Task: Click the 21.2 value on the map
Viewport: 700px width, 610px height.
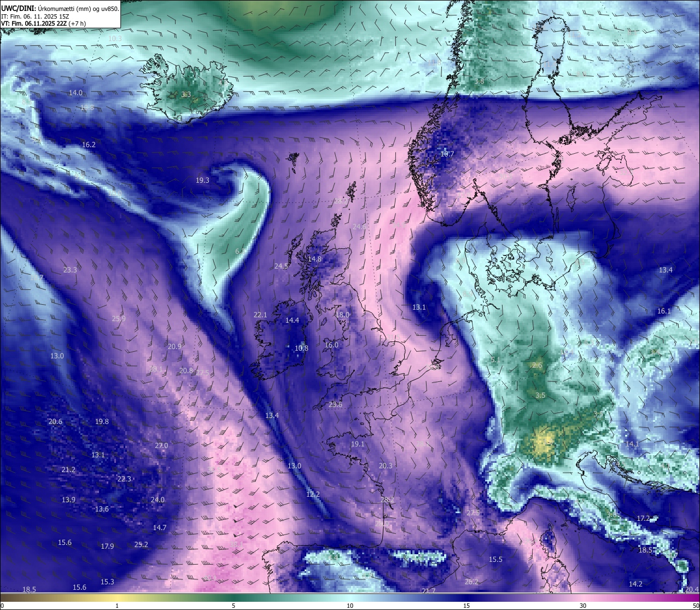Action: point(68,469)
